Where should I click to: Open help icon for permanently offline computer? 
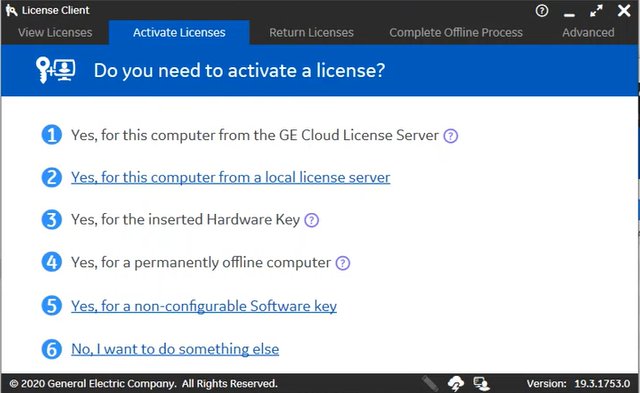pyautogui.click(x=343, y=263)
